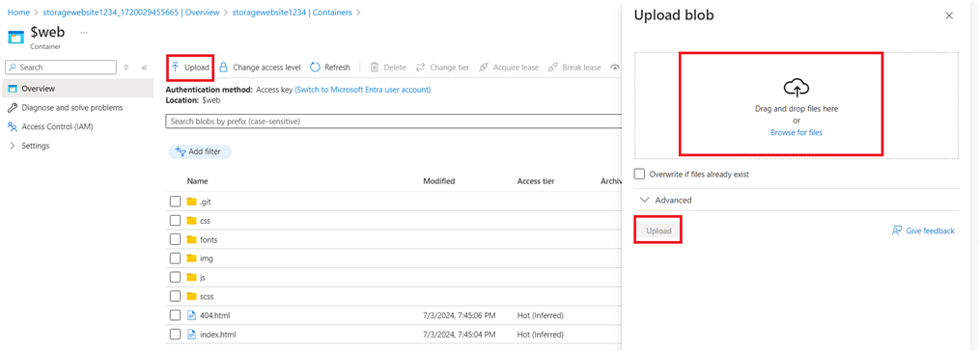This screenshot has height=353, width=980.
Task: Close the Upload blob panel
Action: click(949, 16)
